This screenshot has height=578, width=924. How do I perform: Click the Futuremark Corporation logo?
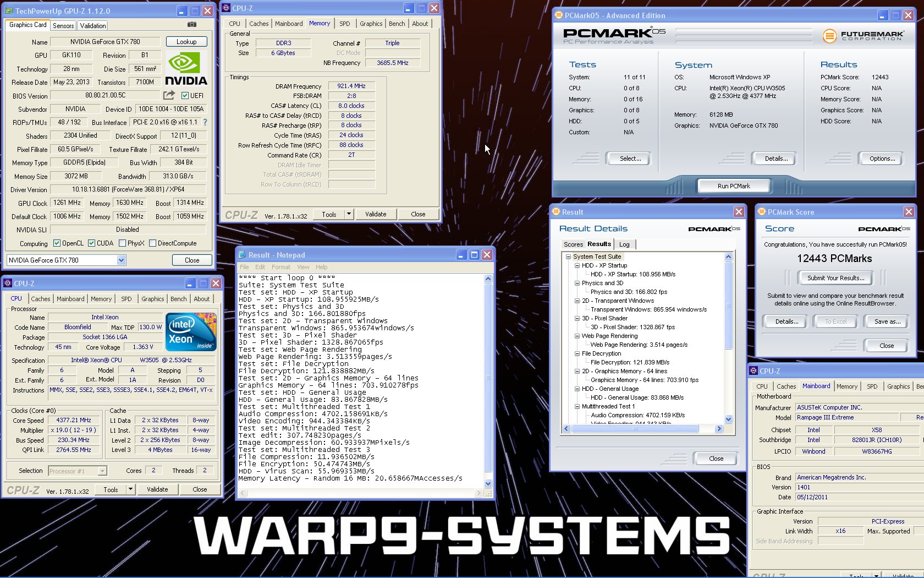tap(864, 36)
